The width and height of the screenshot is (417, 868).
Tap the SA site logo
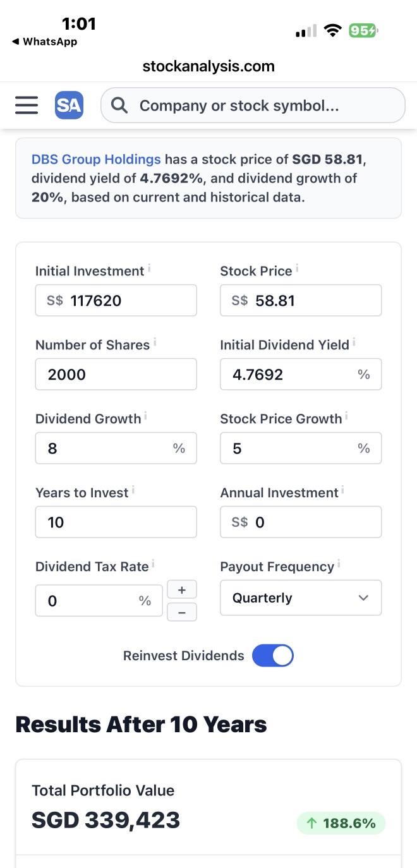[x=69, y=105]
